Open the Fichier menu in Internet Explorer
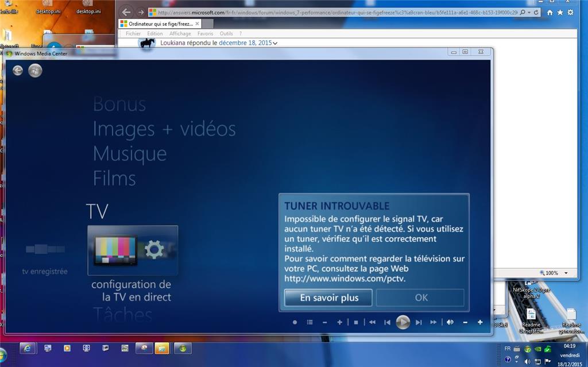The image size is (588, 367). coord(133,33)
